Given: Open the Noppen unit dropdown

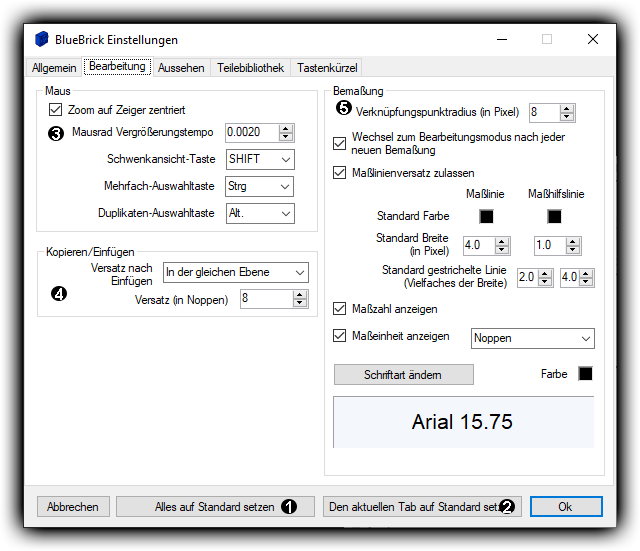Looking at the screenshot, I should point(533,338).
